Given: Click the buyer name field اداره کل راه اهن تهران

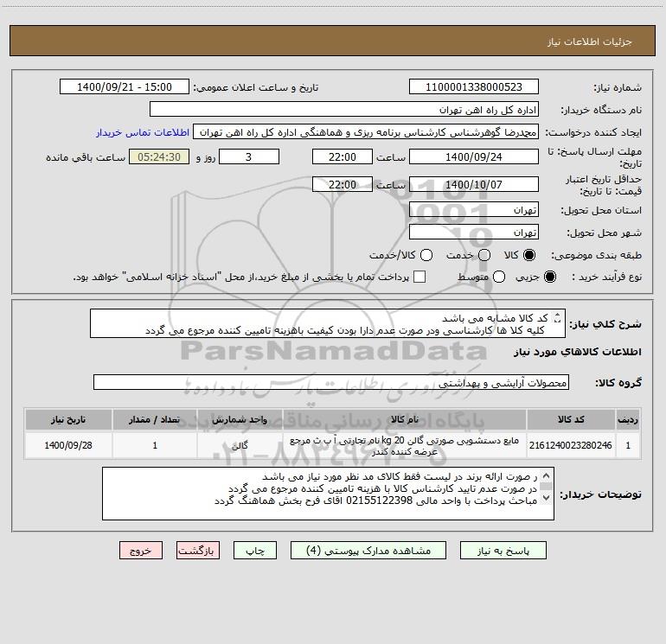Looking at the screenshot, I should pyautogui.click(x=344, y=110).
